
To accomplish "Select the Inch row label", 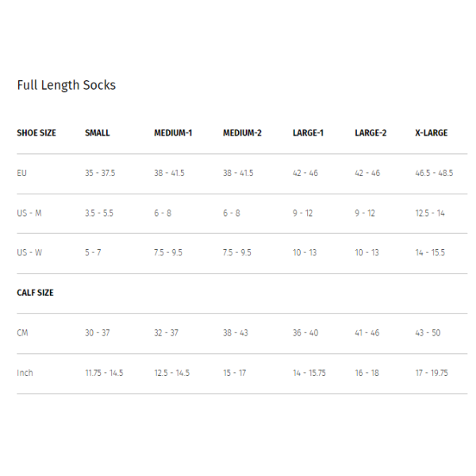I will 25,373.
